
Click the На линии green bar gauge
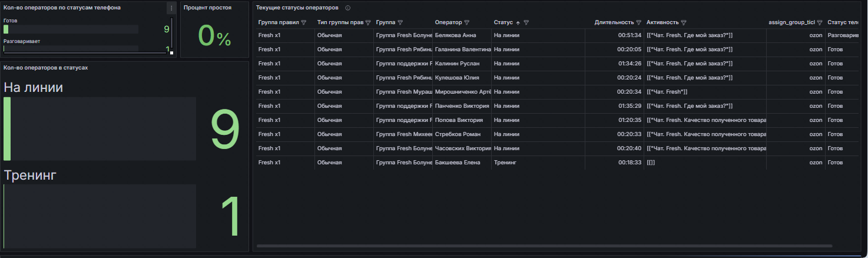[100, 129]
